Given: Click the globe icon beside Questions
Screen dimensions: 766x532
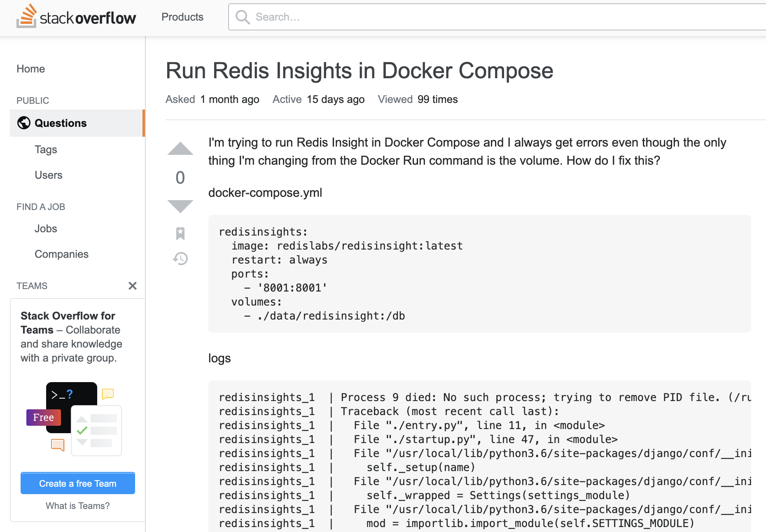Looking at the screenshot, I should click(x=23, y=123).
